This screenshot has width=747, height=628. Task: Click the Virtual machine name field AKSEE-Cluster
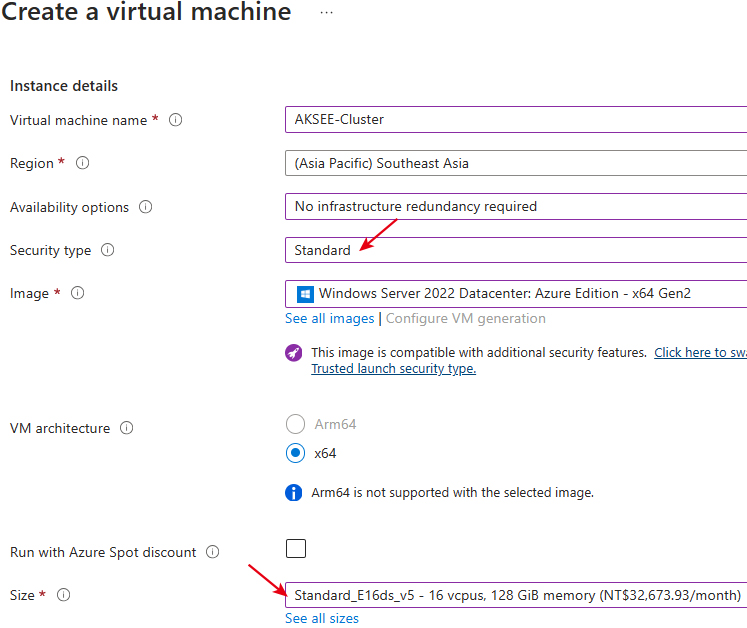coord(516,119)
